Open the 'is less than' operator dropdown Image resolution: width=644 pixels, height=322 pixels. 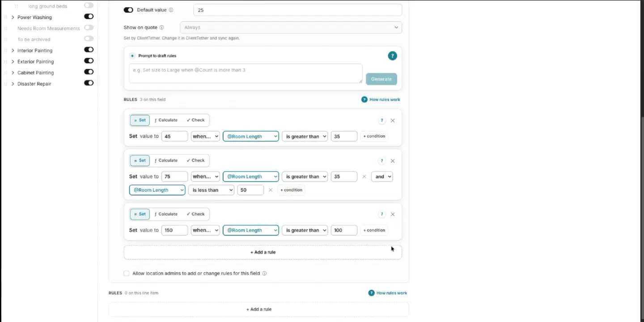(x=211, y=190)
